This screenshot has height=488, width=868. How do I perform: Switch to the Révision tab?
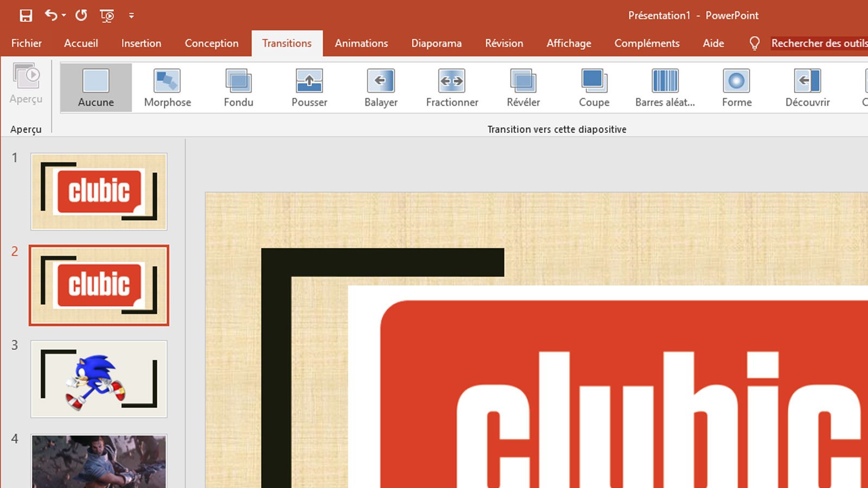tap(504, 43)
